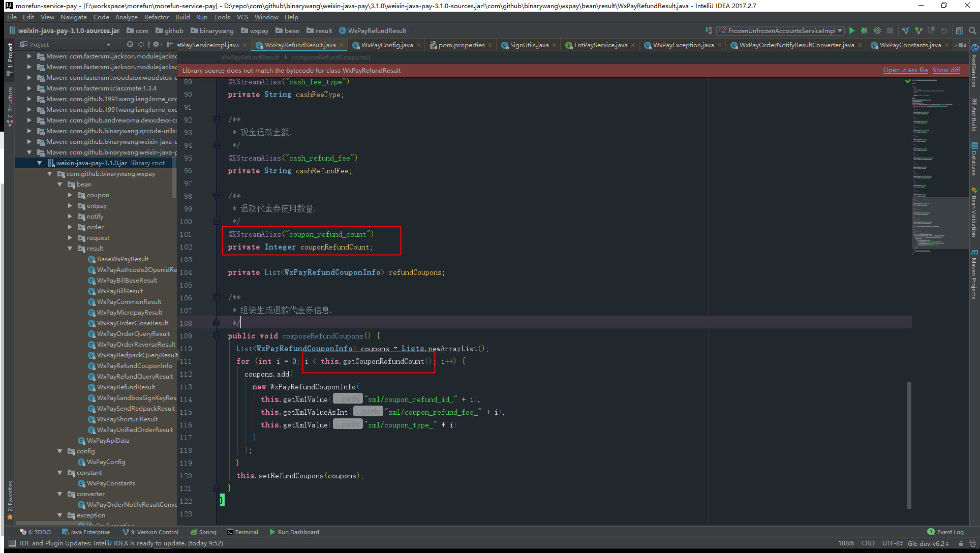This screenshot has height=553, width=980.
Task: Click Collapse All icon in Project panel
Action: pos(141,45)
